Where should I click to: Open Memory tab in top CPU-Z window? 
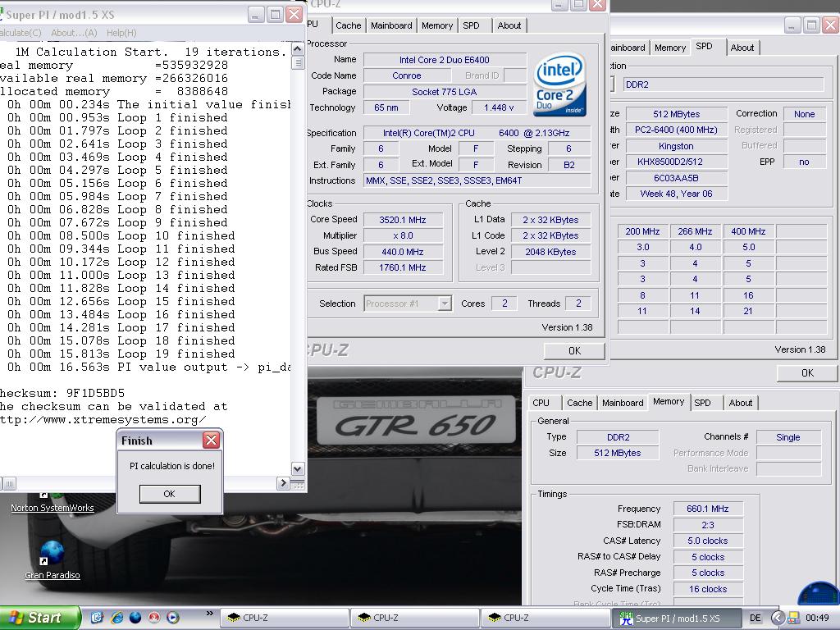pyautogui.click(x=437, y=25)
